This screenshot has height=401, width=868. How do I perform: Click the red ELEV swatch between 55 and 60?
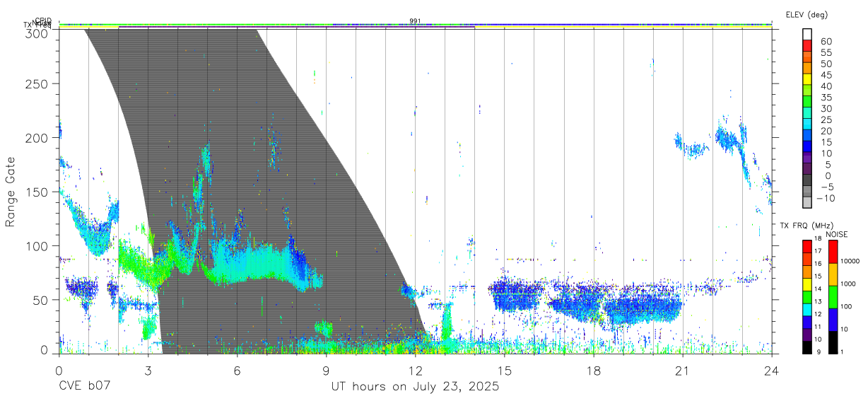[x=807, y=47]
